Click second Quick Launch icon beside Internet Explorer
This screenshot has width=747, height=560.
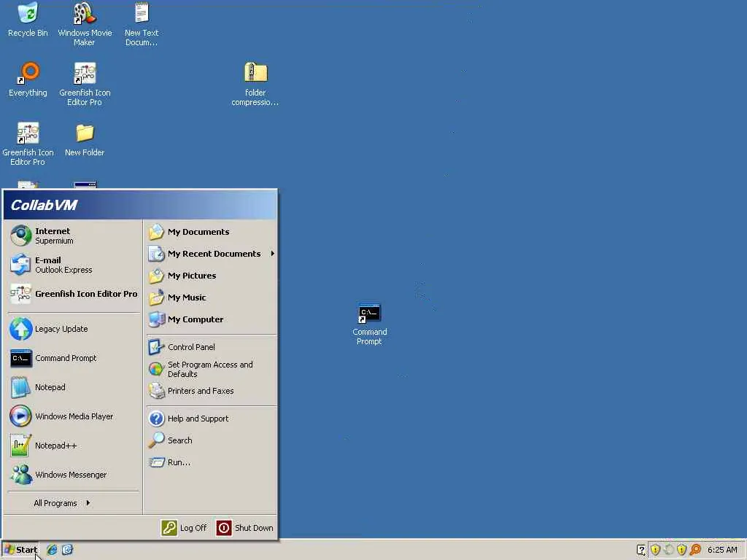point(67,550)
